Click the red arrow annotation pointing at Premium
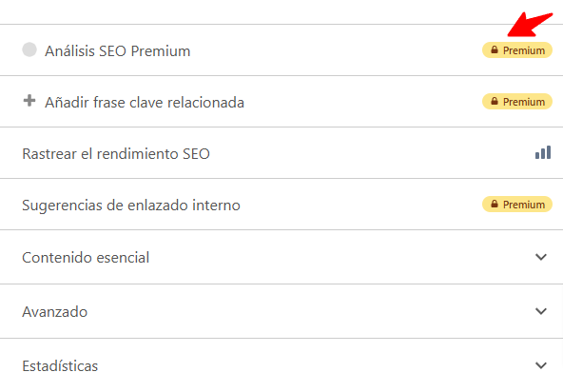 click(530, 25)
